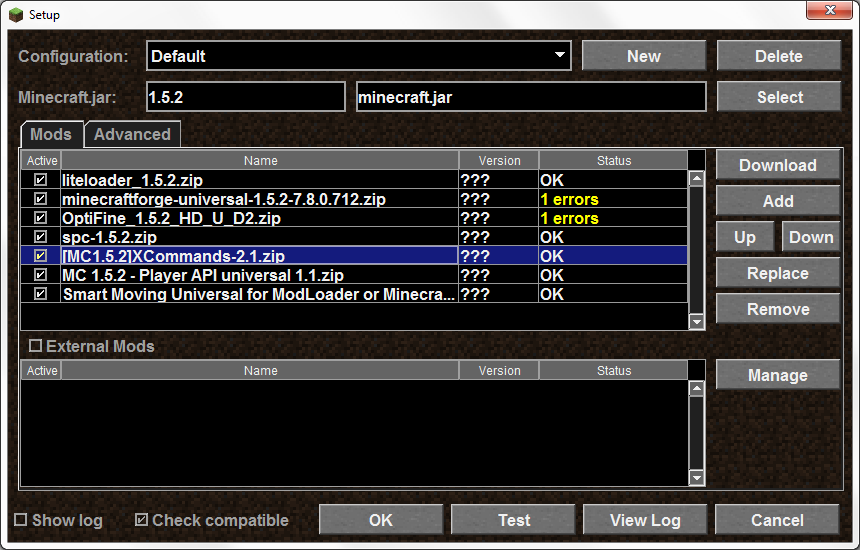860x550 pixels.
Task: Click the Download mods button
Action: coord(778,165)
